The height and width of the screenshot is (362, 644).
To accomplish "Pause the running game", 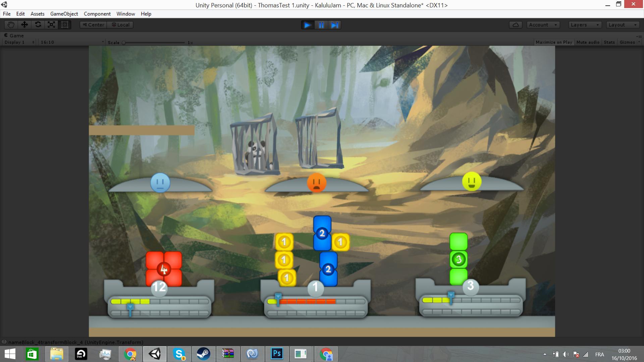I will click(x=321, y=25).
